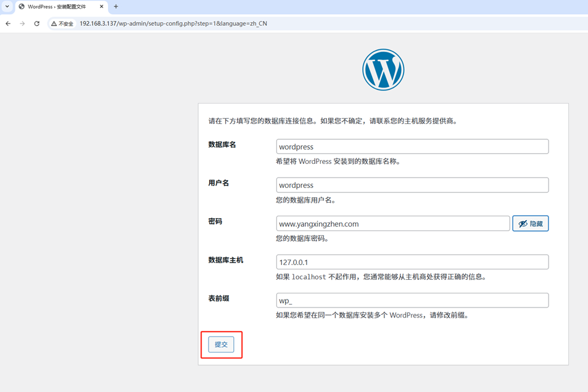
Task: Open the tab search dropdown arrow
Action: 7,6
